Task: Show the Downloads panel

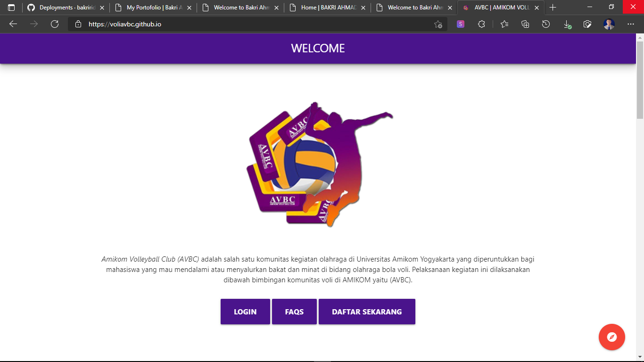Action: [567, 25]
